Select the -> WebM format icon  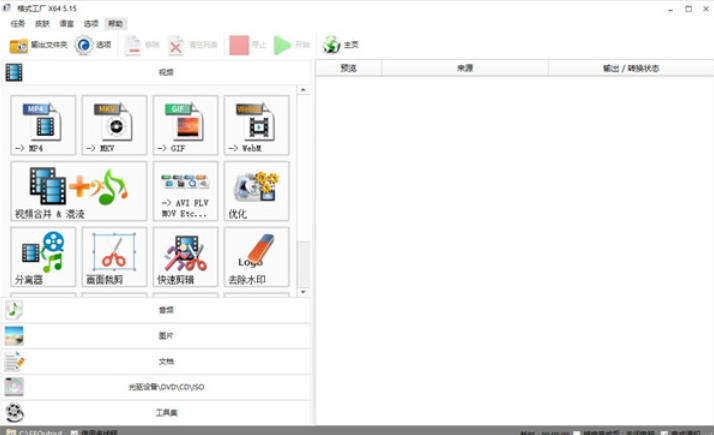[256, 125]
